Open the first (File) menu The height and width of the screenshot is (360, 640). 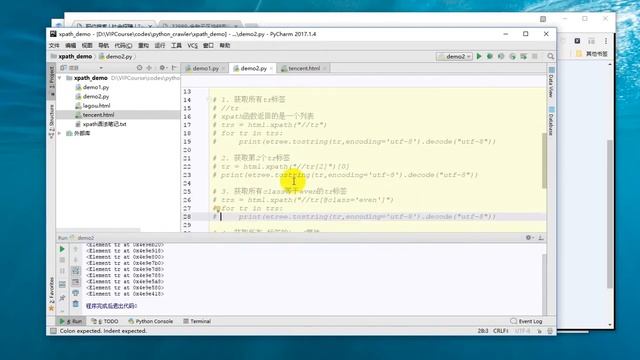click(54, 45)
